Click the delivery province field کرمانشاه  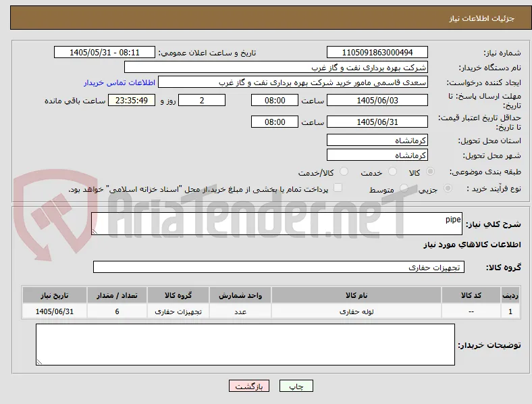377,140
